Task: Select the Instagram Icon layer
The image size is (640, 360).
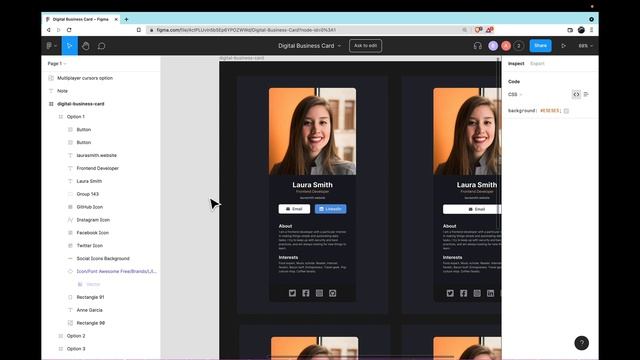Action: 93,220
